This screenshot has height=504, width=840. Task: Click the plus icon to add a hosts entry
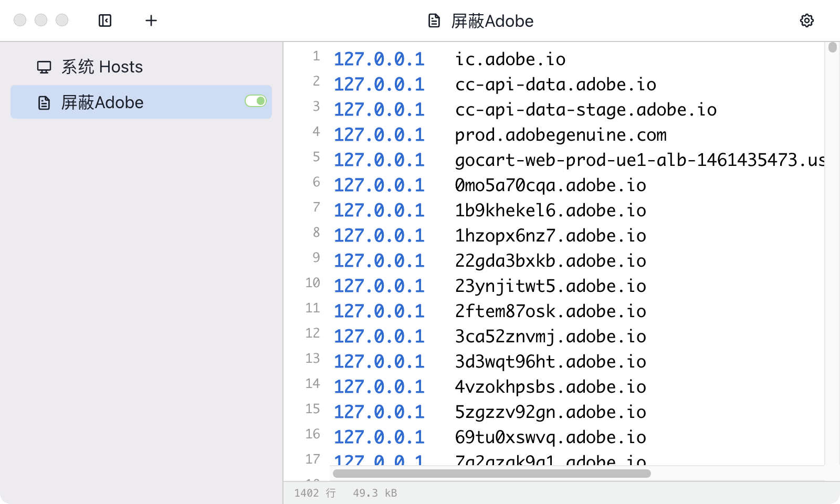click(151, 20)
